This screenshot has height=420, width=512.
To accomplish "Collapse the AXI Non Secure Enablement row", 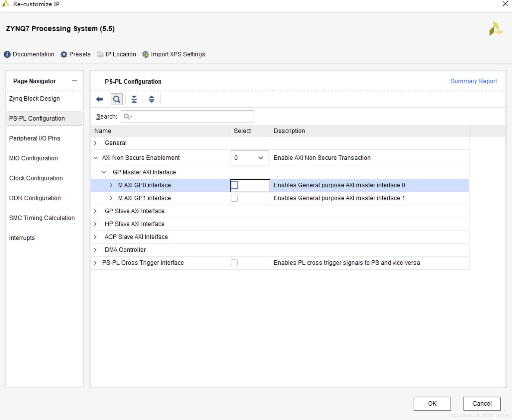I will pyautogui.click(x=96, y=158).
